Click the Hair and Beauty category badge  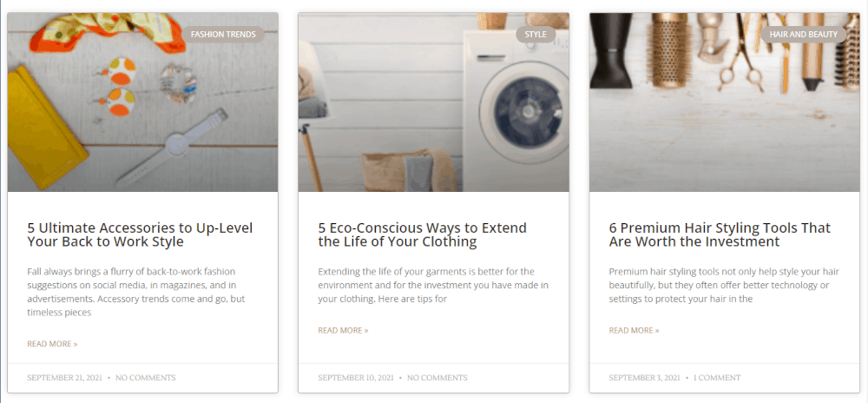tap(804, 35)
